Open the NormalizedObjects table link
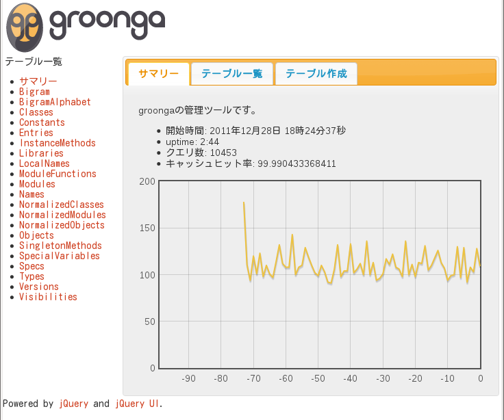The height and width of the screenshot is (420, 504). click(x=62, y=225)
